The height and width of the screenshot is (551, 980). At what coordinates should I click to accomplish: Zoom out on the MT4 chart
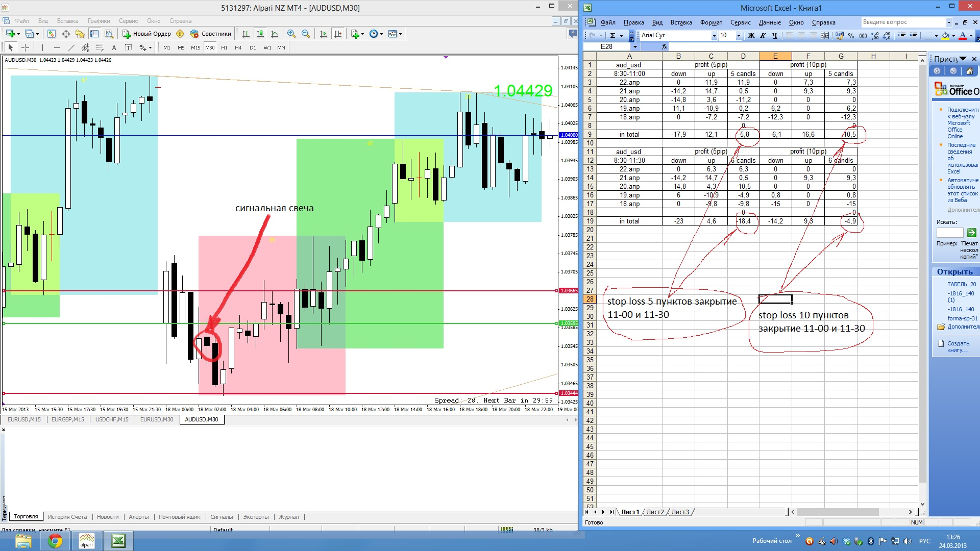click(306, 34)
